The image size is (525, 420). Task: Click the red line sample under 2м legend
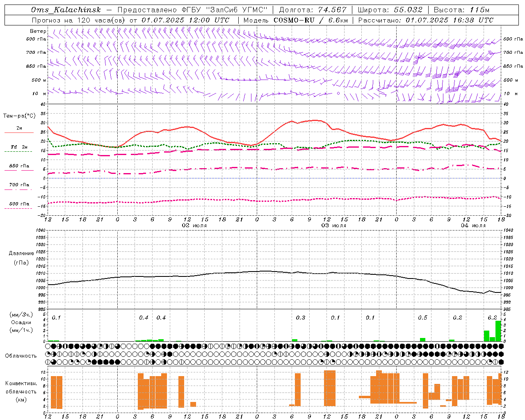19,132
